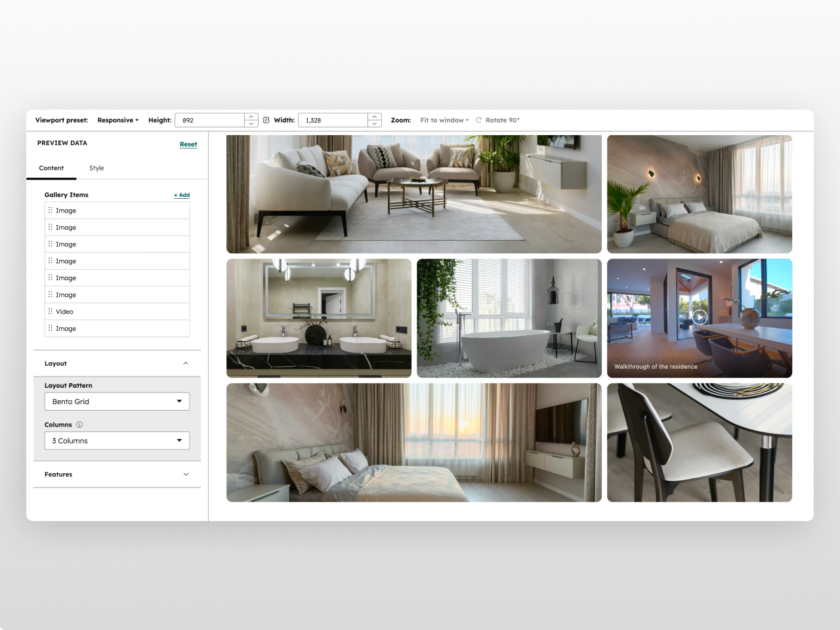The image size is (840, 630).
Task: Open the Bento Grid layout pattern dropdown
Action: pos(117,401)
